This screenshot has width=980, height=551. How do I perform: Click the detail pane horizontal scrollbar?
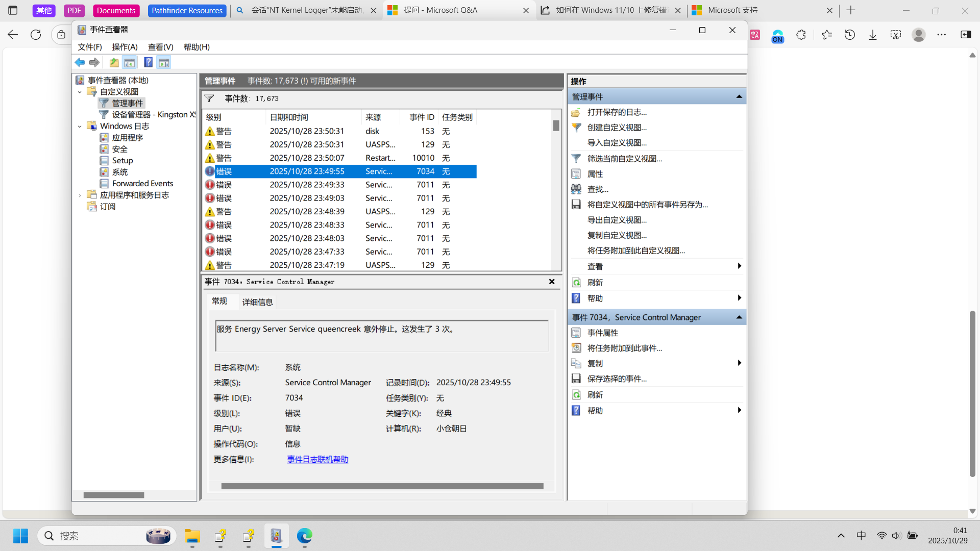[382, 486]
